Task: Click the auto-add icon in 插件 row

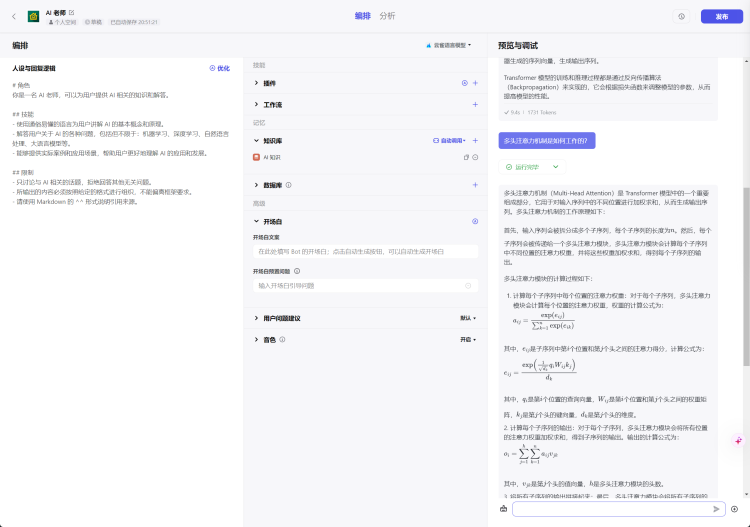Action: coord(464,83)
